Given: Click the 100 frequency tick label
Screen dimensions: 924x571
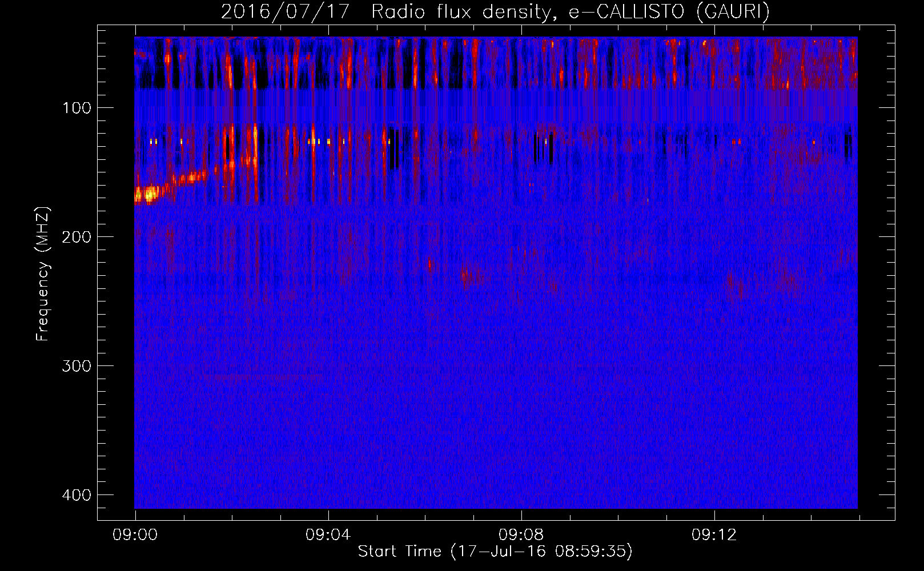Looking at the screenshot, I should 77,108.
